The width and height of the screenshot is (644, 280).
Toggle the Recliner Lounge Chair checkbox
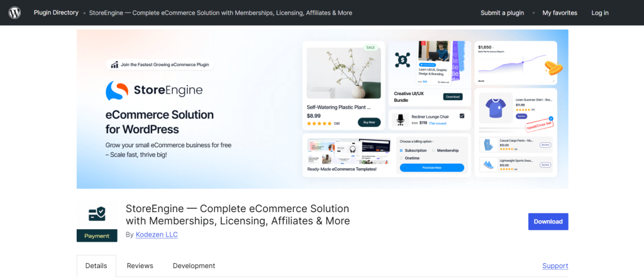(462, 116)
